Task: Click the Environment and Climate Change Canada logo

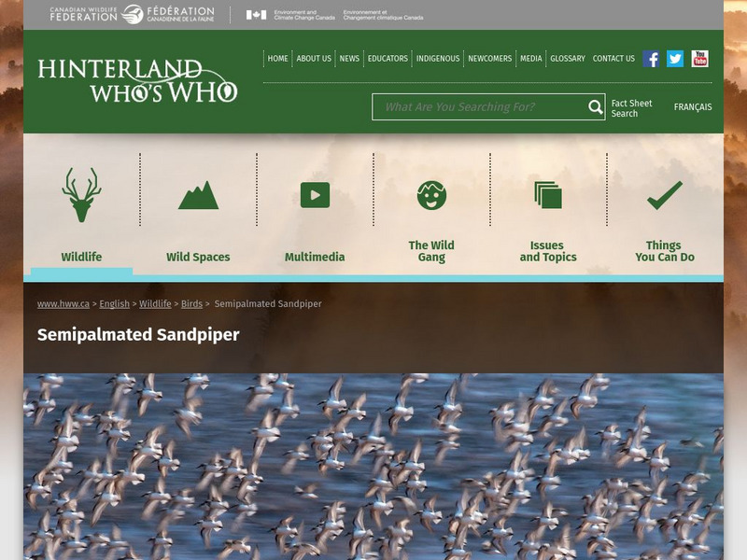Action: tap(334, 15)
